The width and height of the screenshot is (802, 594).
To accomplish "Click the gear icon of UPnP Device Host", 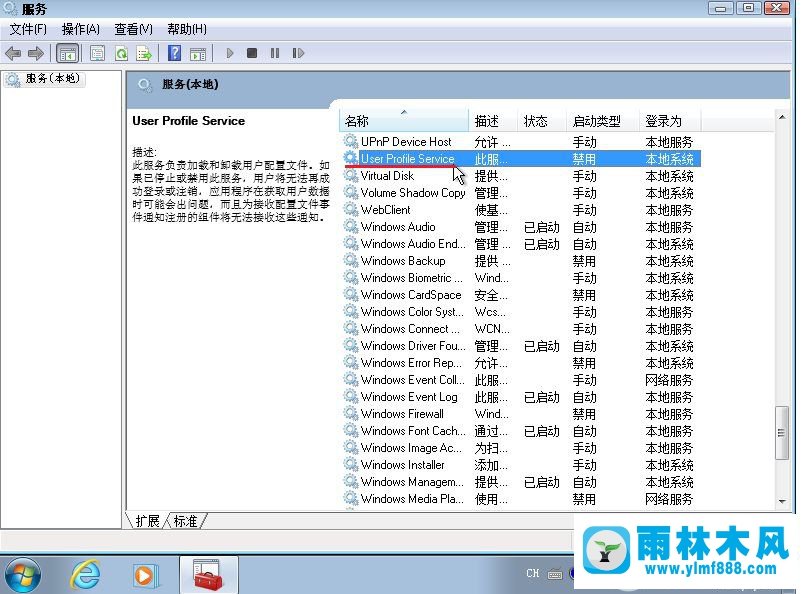I will point(350,141).
